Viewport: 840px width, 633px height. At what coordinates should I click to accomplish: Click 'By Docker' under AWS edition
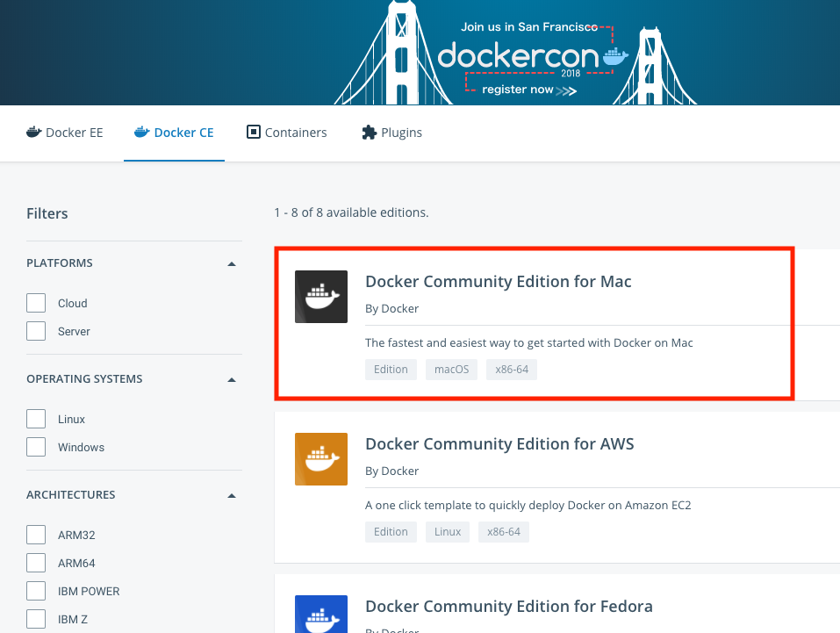point(391,471)
